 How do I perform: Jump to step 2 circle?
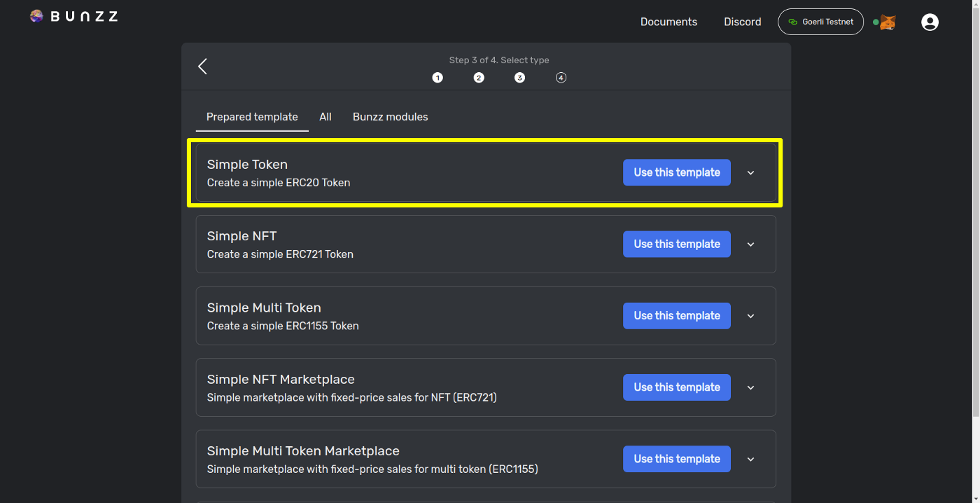[479, 78]
